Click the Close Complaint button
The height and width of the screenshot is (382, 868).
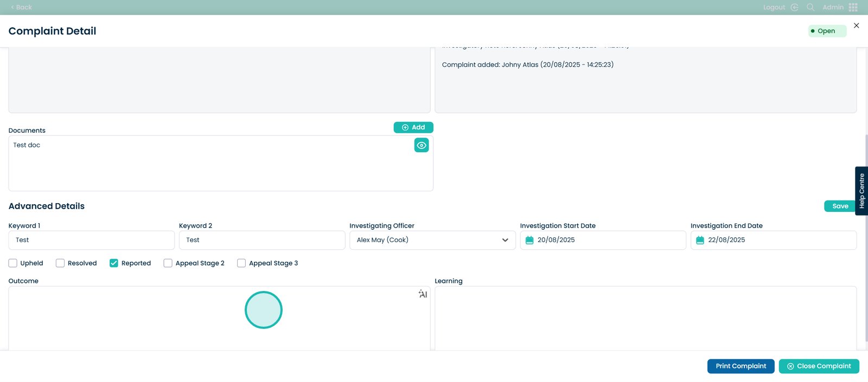(819, 366)
